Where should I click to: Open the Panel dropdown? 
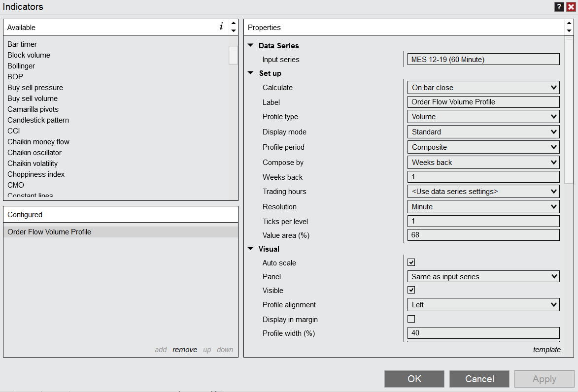pos(483,277)
